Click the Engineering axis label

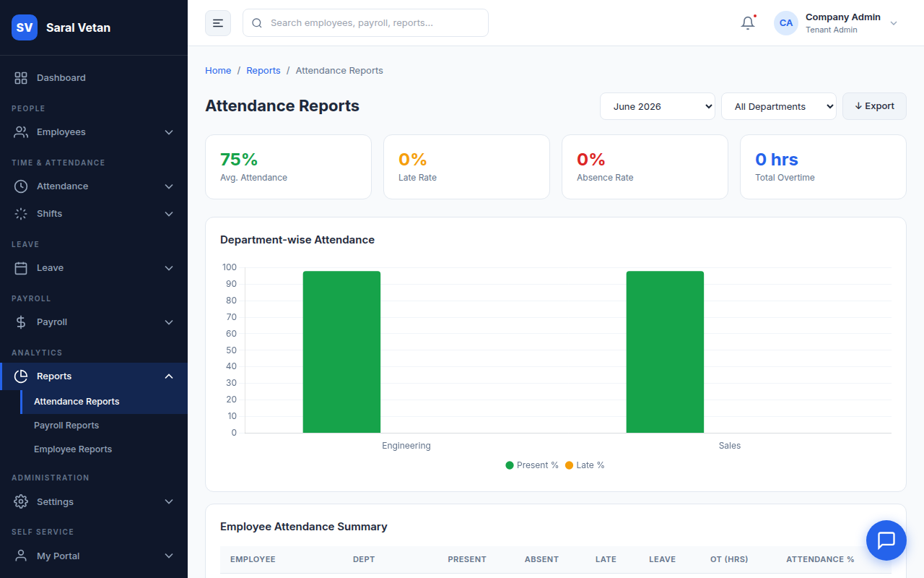coord(406,446)
